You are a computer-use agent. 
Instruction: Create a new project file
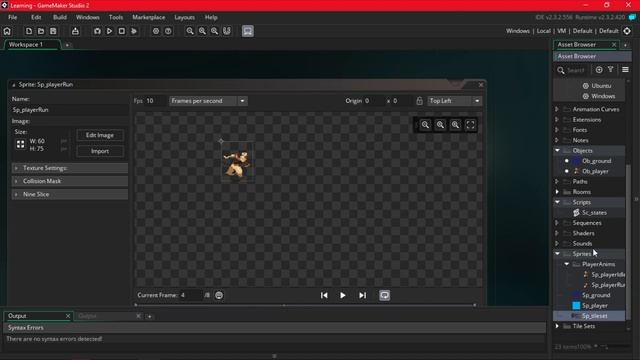point(29,31)
